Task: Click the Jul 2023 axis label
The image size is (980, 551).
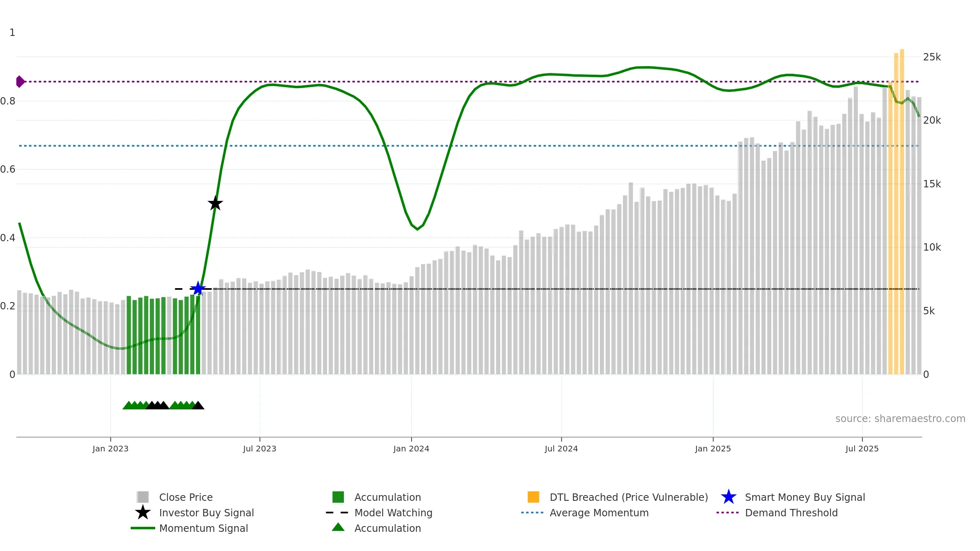Action: click(x=260, y=449)
